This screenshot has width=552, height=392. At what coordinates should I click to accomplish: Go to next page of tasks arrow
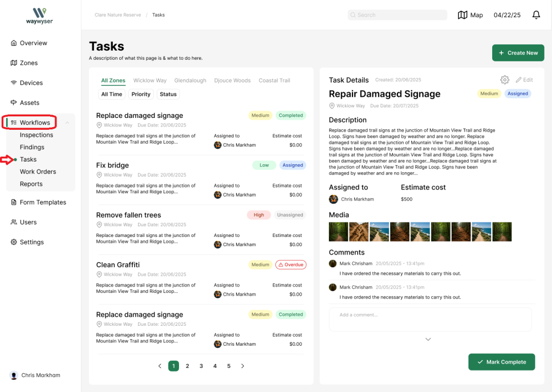tap(243, 366)
